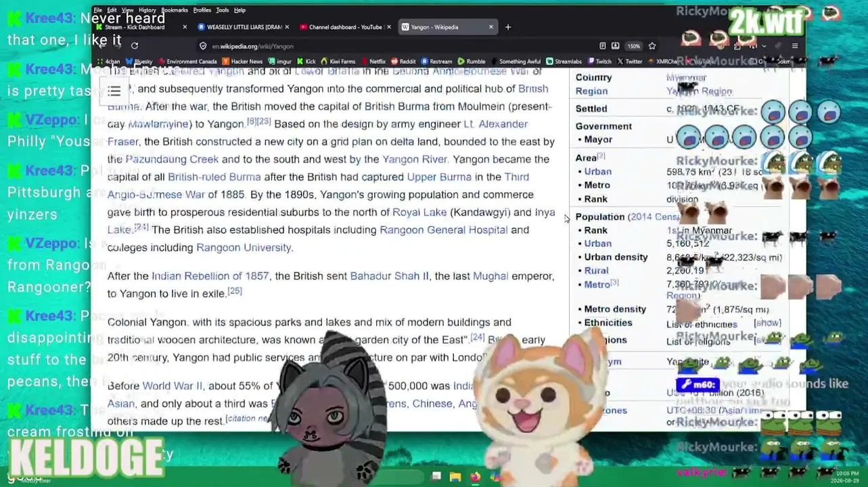868x487 pixels.
Task: Open the Kick bookmark
Action: (x=306, y=62)
